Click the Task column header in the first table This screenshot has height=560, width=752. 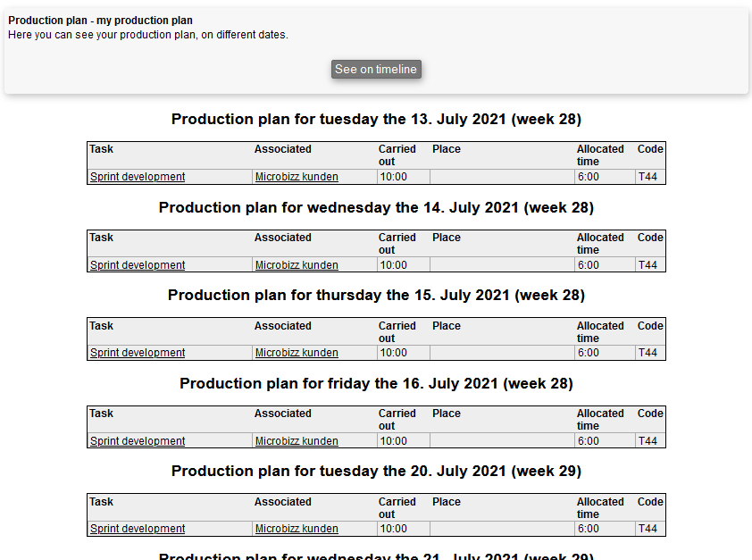coord(102,149)
